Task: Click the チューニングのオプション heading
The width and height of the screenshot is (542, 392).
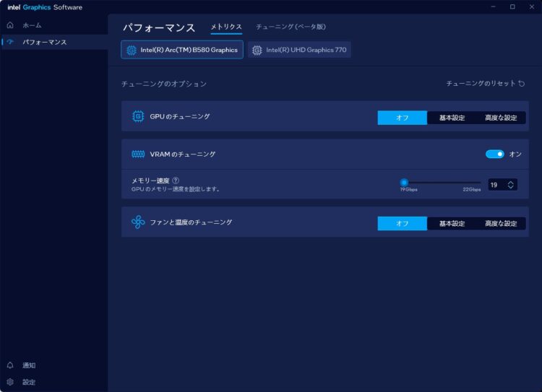Action: 164,84
